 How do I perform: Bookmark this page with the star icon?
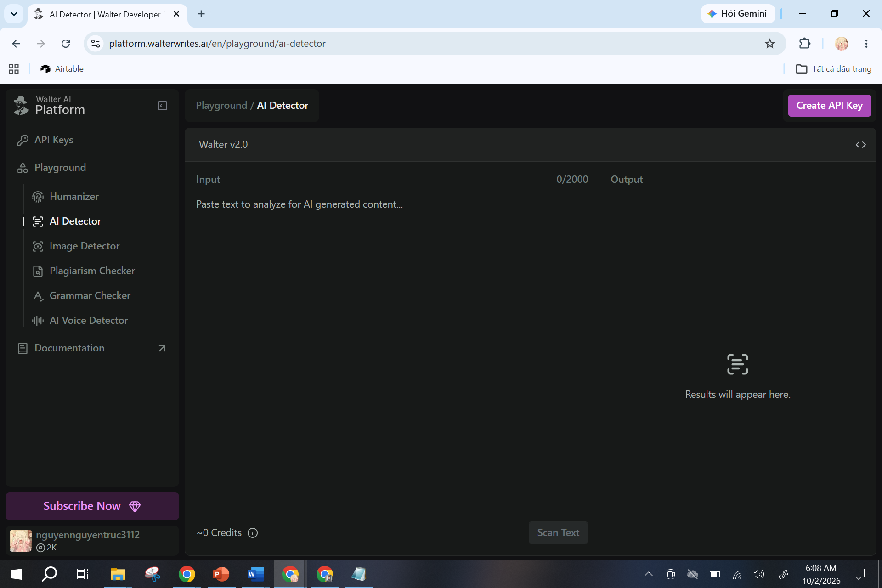(770, 44)
